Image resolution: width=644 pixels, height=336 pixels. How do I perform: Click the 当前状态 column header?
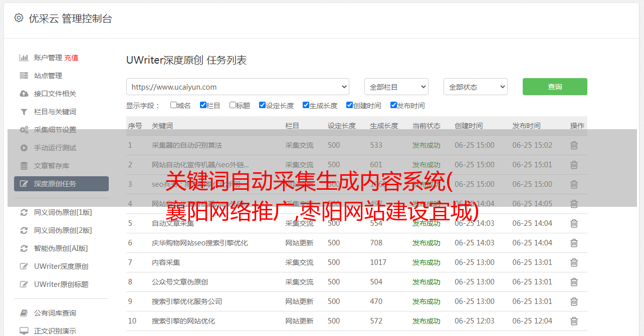click(x=426, y=126)
